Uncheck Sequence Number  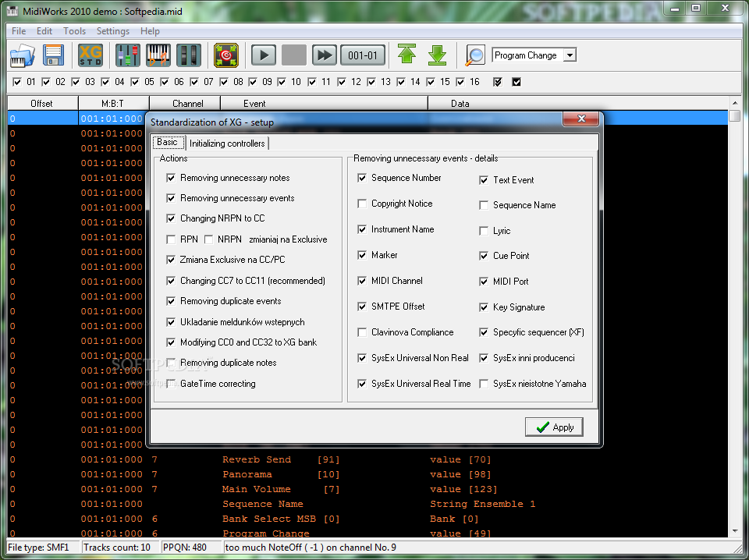tap(362, 178)
